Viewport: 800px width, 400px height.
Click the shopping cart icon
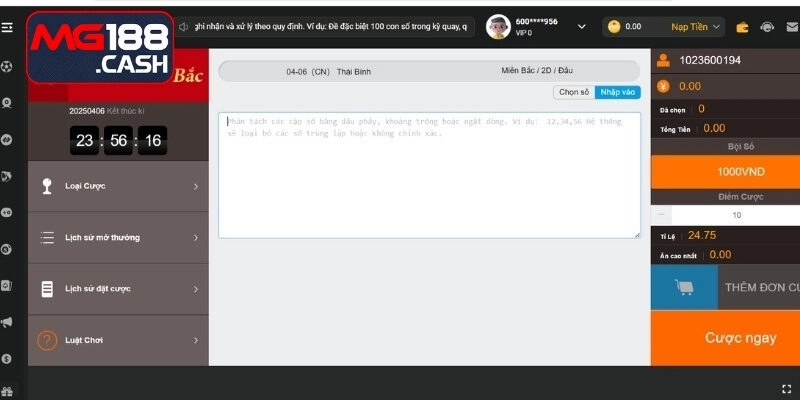coord(686,287)
